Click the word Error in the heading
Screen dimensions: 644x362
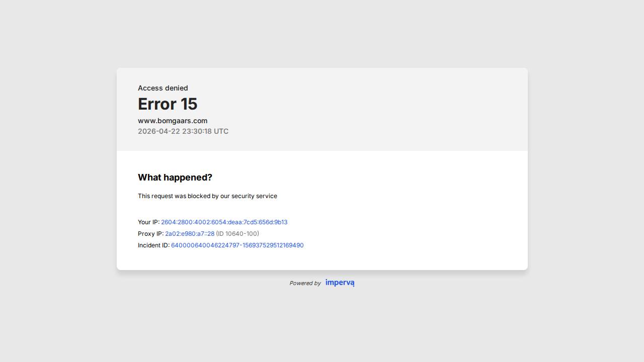pyautogui.click(x=156, y=104)
